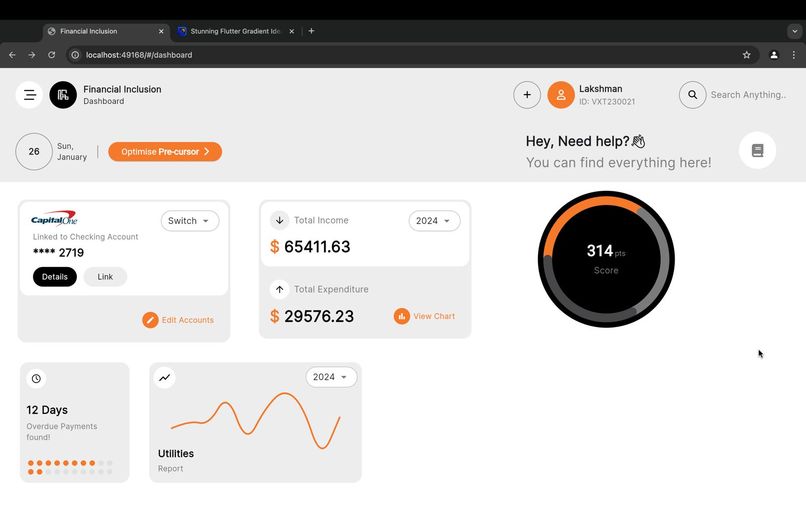
Task: Click the Financial Inclusion logo icon
Action: point(63,95)
